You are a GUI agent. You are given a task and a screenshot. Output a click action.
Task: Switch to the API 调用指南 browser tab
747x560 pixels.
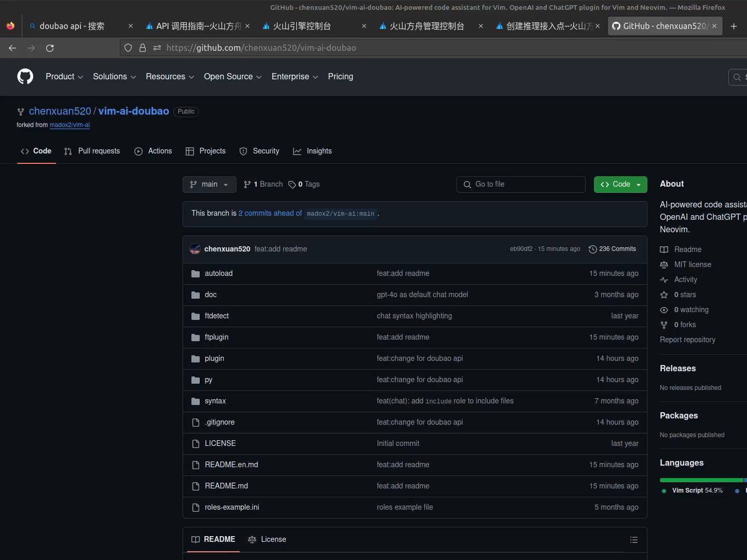pyautogui.click(x=197, y=26)
